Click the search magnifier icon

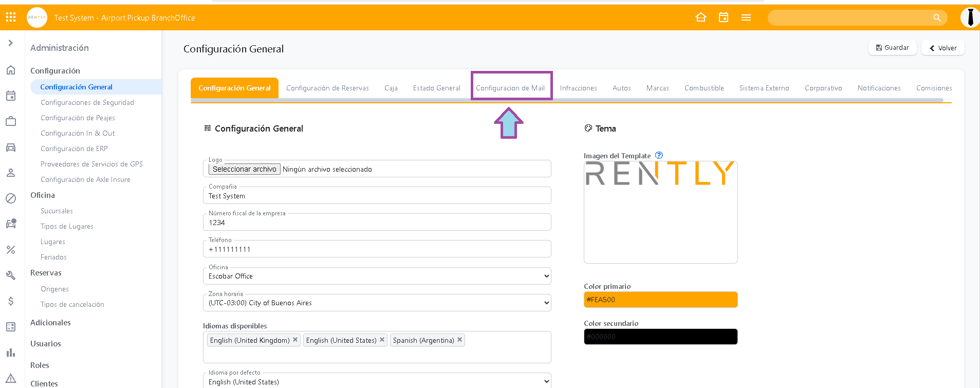pos(937,18)
